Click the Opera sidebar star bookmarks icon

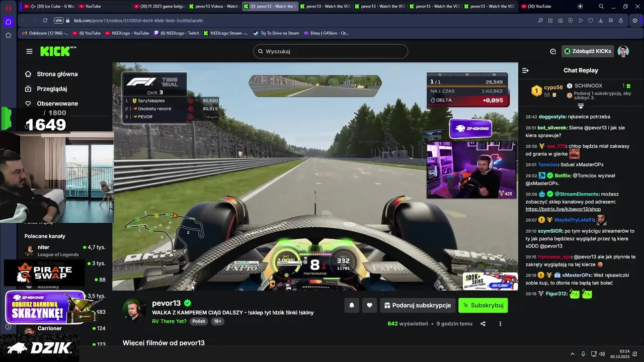coord(8,35)
